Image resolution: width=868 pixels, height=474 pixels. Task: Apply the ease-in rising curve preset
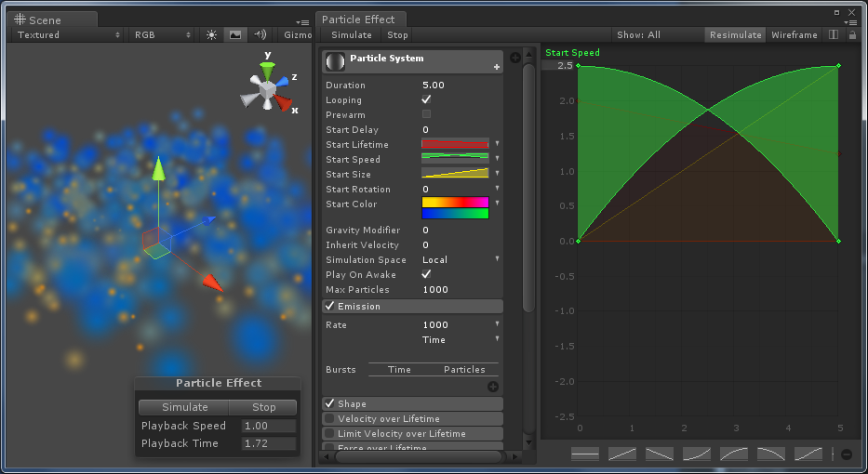coord(697,454)
